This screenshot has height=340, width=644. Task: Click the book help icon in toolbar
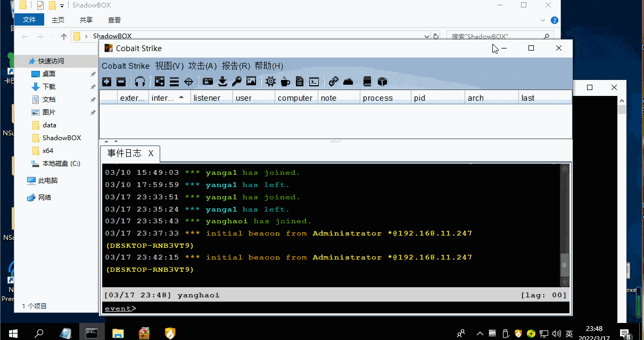pos(367,82)
